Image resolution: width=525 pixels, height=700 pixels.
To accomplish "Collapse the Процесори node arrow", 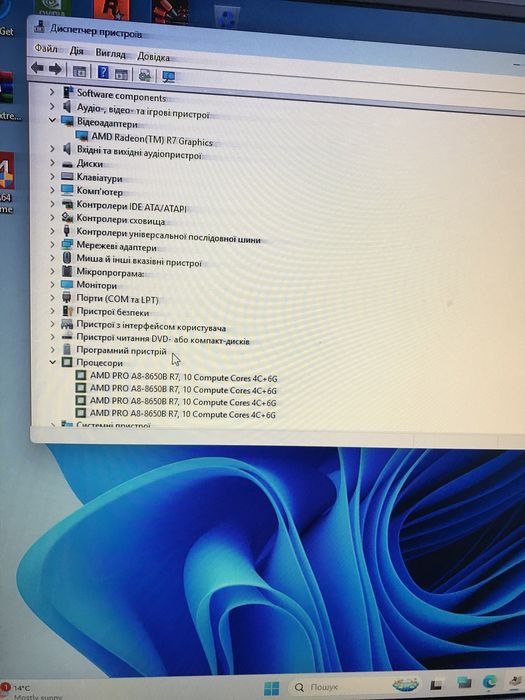I will [52, 362].
